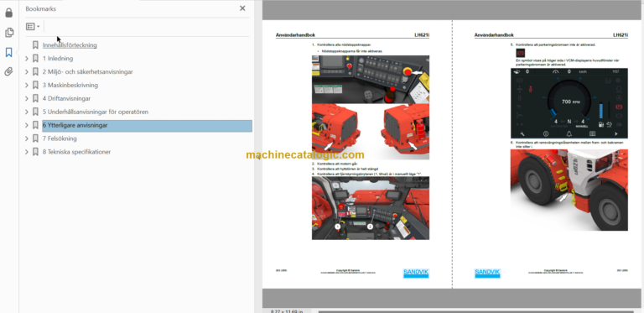Image resolution: width=644 pixels, height=313 pixels.
Task: Click bookmark icon beside 8 Tekniska specifikationer
Action: [35, 152]
